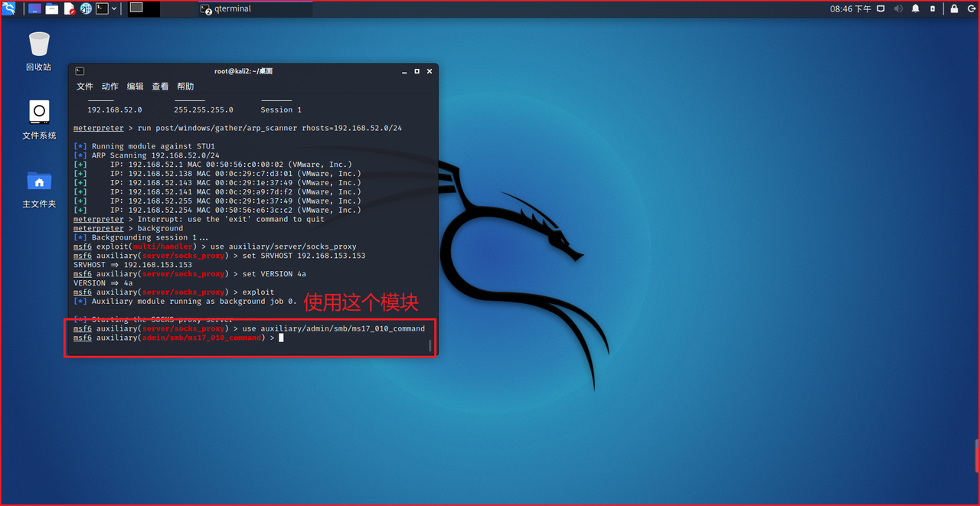The image size is (980, 506).
Task: Select the qterminal taskbar button
Action: pos(256,8)
